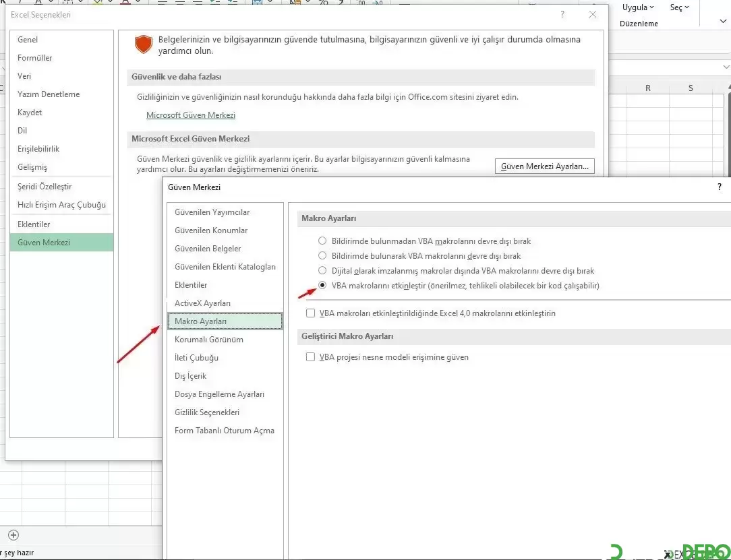This screenshot has height=560, width=731.
Task: Open Kaydet options category
Action: tap(61, 113)
